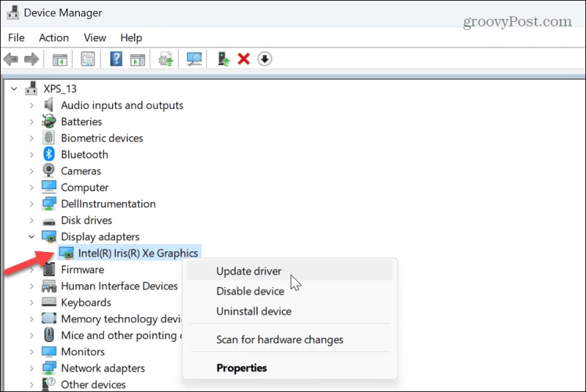Select the Other devices tree label
The width and height of the screenshot is (586, 392).
click(x=93, y=385)
